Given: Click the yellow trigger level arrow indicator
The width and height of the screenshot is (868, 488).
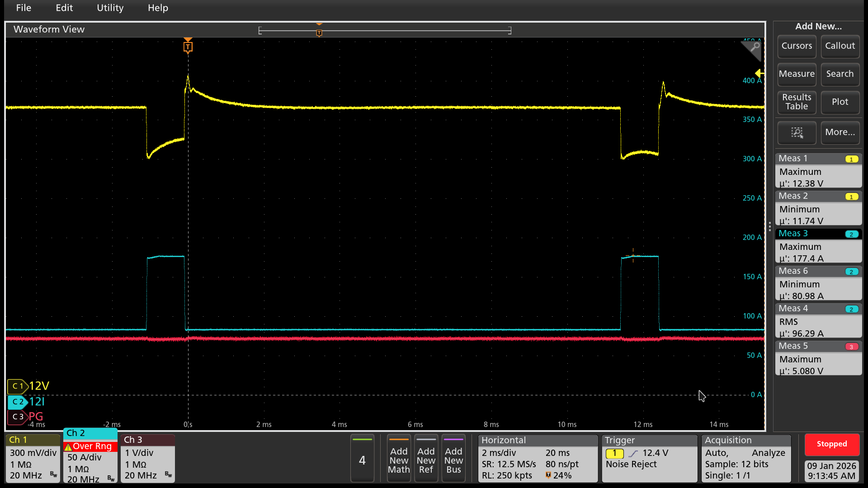Looking at the screenshot, I should point(759,73).
